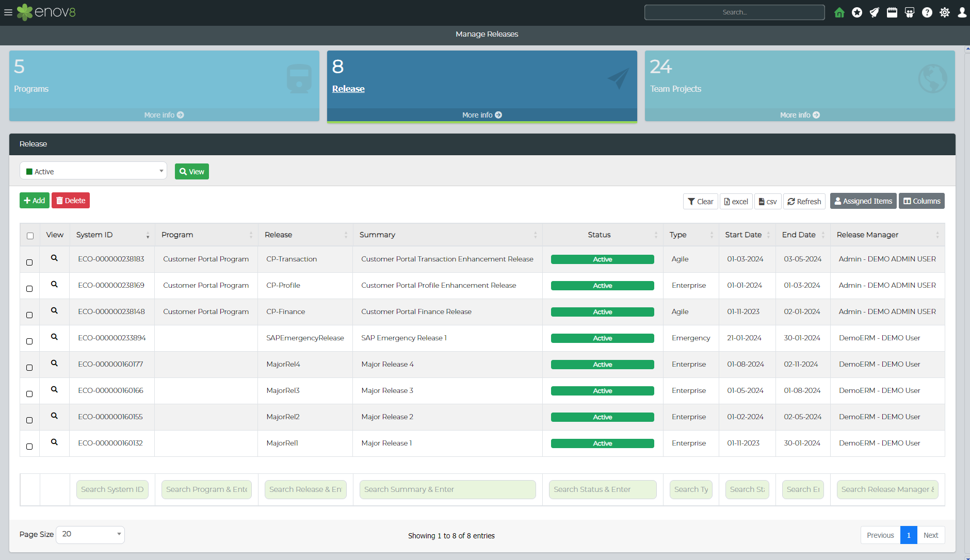Check the row for CP-Finance release
Screen dimensions: 970x560
[29, 315]
